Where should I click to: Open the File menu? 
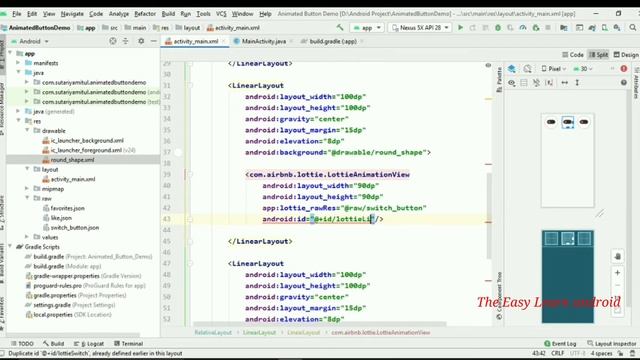click(16, 13)
